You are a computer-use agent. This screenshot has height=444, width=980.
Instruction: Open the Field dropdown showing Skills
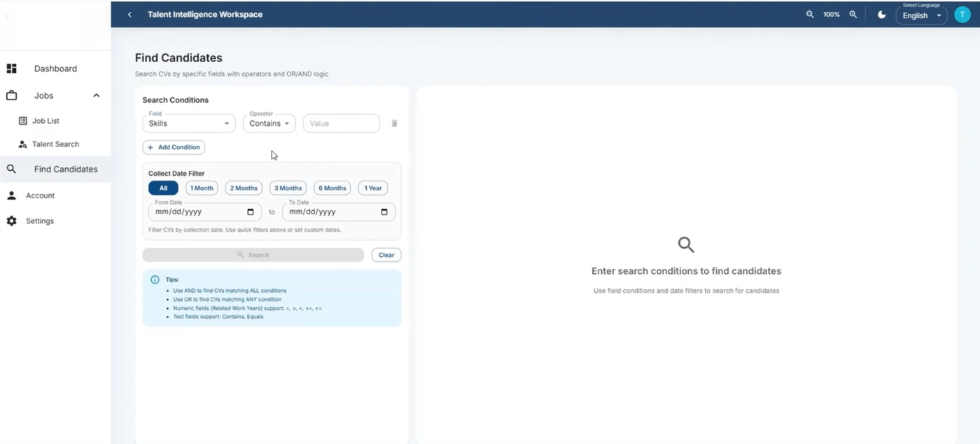(189, 123)
